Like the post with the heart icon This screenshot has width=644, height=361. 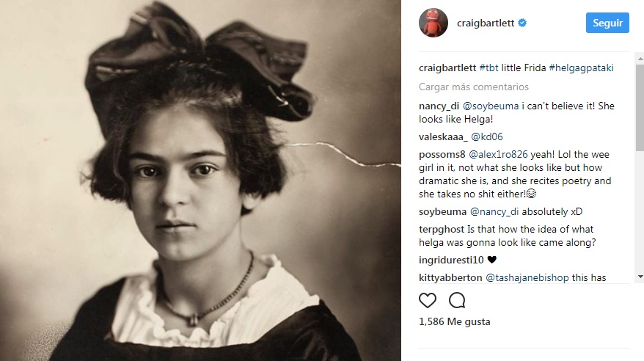point(428,301)
